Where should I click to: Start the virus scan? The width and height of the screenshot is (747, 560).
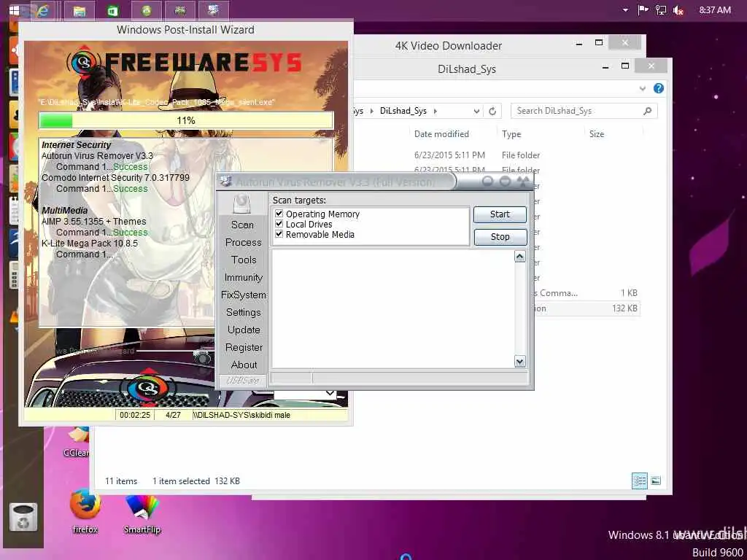[x=500, y=214]
